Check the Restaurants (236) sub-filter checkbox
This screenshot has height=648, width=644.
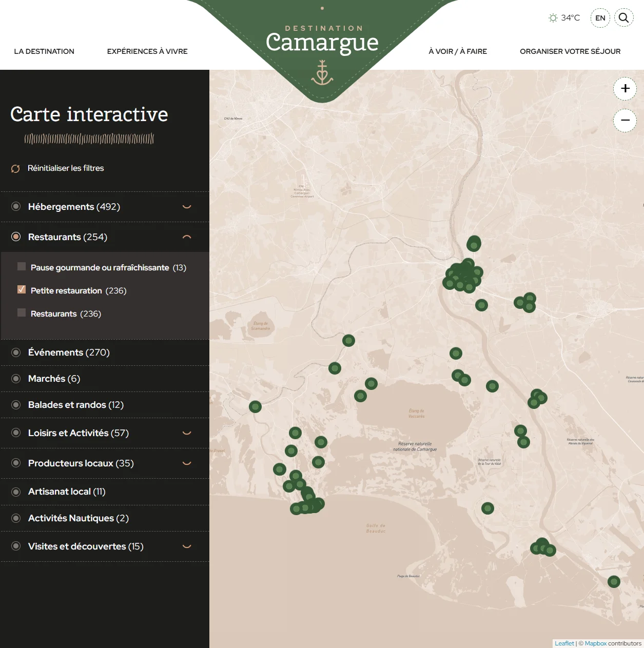point(22,312)
